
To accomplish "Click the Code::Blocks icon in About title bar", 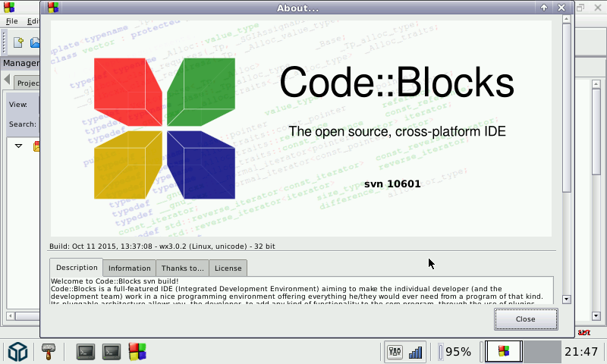I will click(53, 8).
